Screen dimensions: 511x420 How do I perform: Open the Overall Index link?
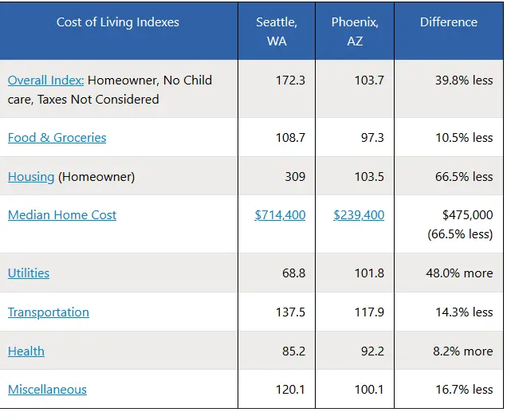(45, 80)
